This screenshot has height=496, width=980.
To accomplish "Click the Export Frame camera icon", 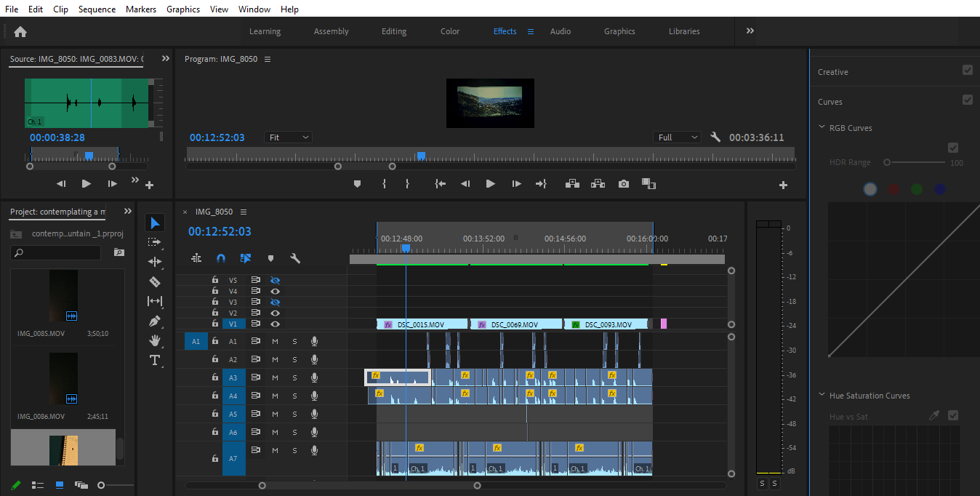I will [x=623, y=184].
